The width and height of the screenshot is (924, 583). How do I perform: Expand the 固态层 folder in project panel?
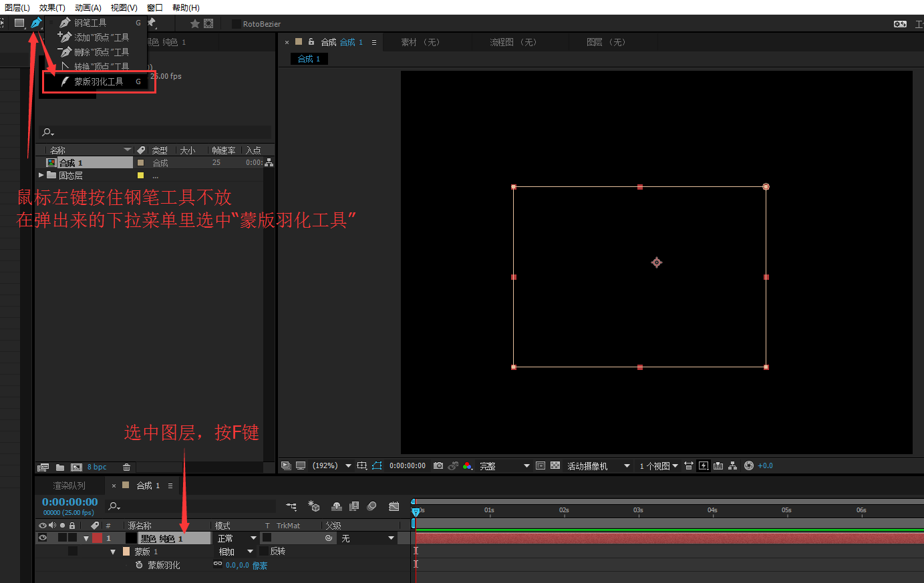(41, 176)
